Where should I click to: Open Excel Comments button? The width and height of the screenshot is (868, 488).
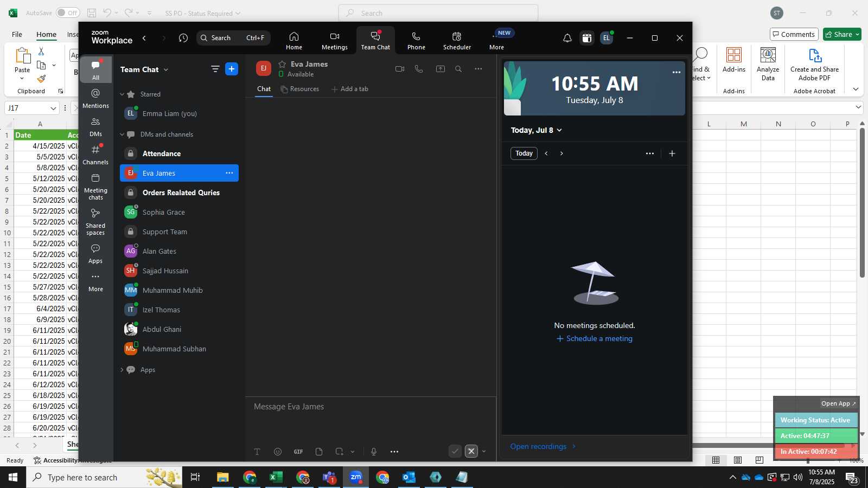pyautogui.click(x=793, y=34)
